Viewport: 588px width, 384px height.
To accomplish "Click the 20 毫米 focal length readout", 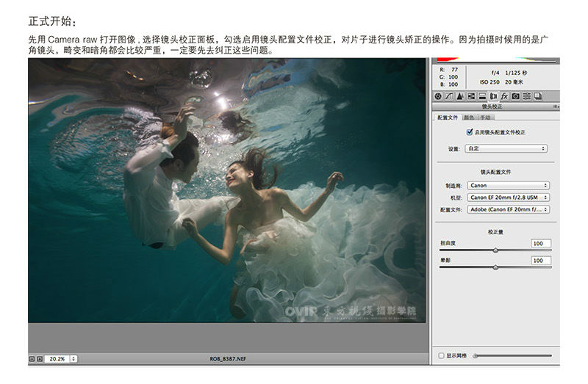I will (514, 82).
